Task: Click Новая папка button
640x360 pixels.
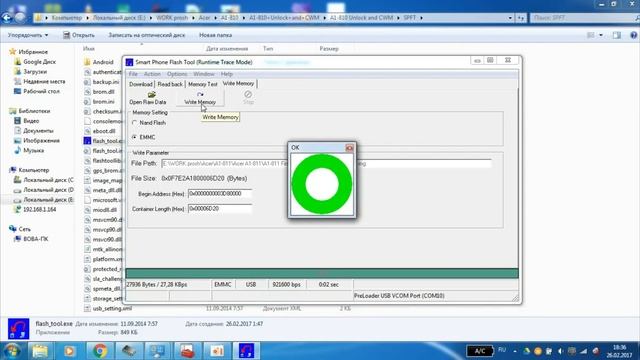Action: pos(216,35)
